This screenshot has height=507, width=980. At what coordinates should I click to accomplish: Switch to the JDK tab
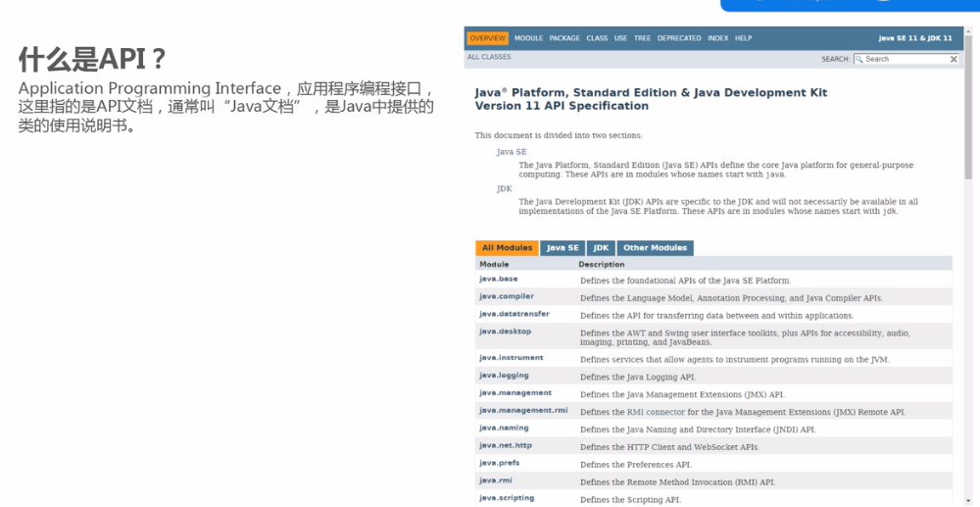pos(601,247)
